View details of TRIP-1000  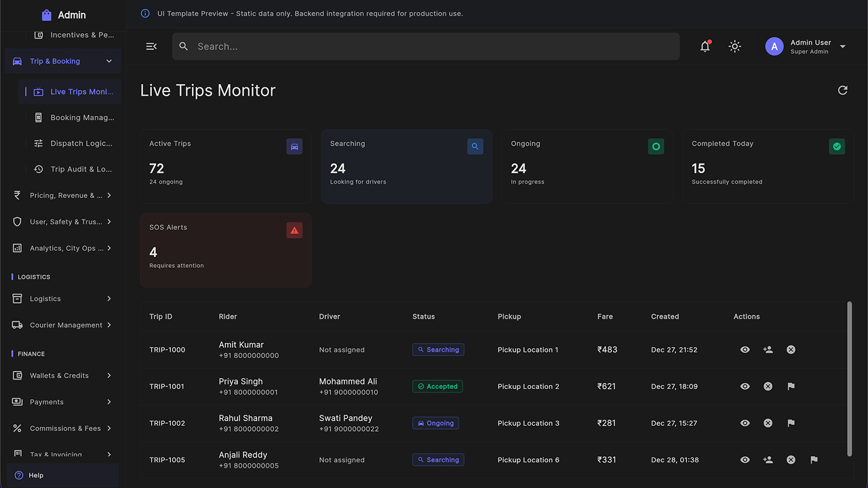745,350
